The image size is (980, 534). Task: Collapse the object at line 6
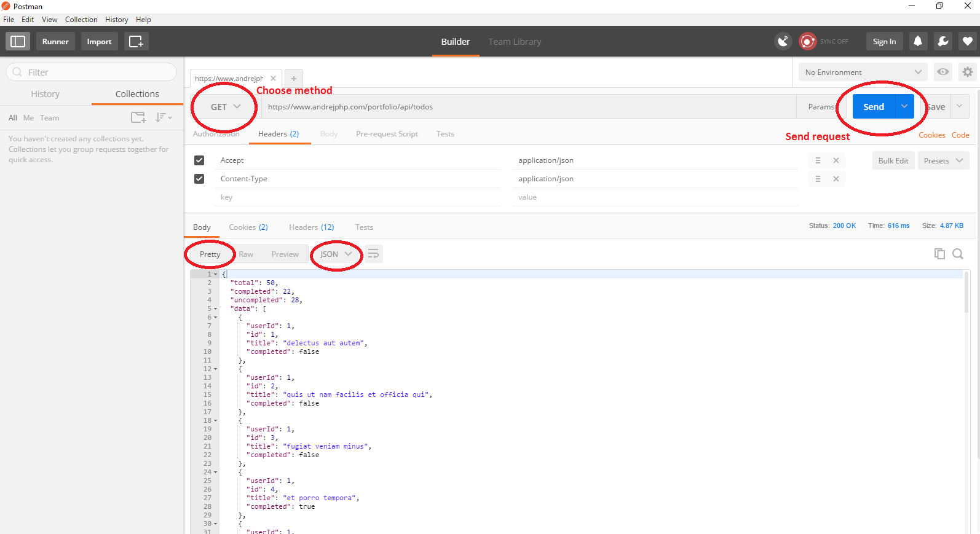215,318
